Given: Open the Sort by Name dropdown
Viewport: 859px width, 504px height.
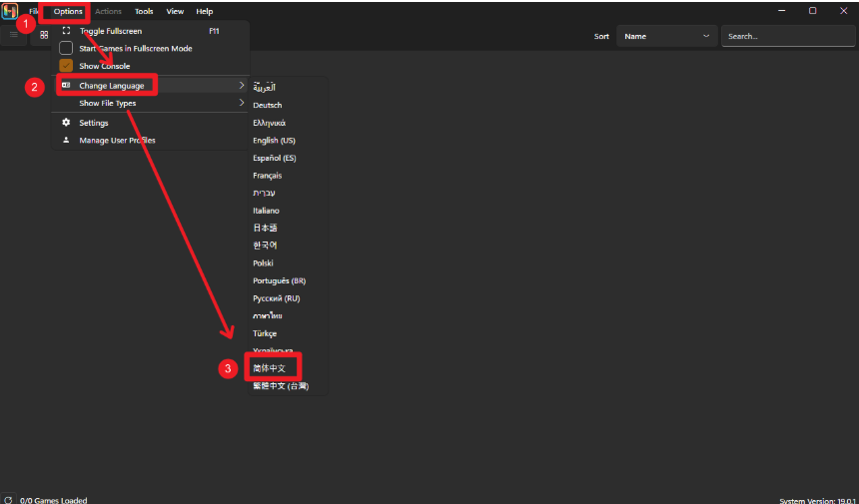Looking at the screenshot, I should (x=666, y=36).
